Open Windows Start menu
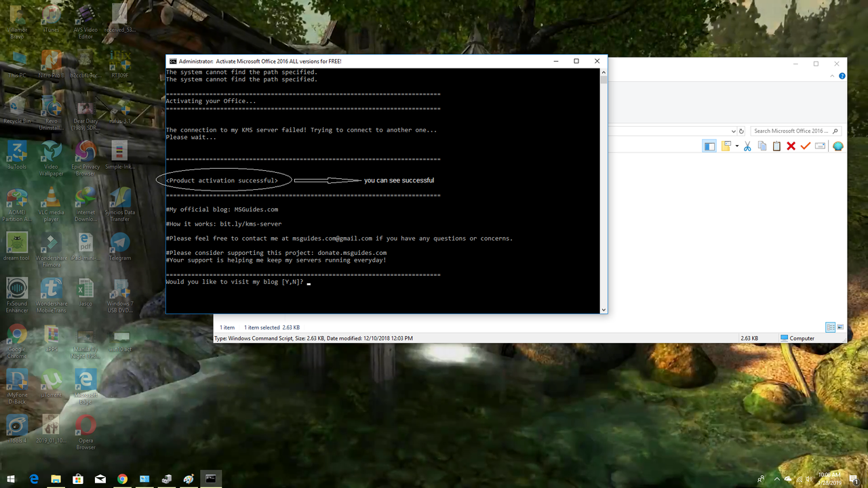Viewport: 868px width, 488px height. [x=12, y=479]
